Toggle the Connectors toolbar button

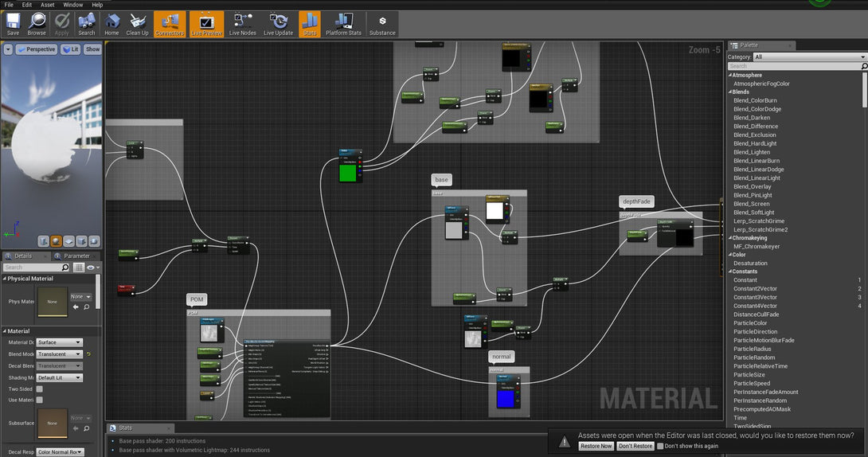(x=170, y=25)
